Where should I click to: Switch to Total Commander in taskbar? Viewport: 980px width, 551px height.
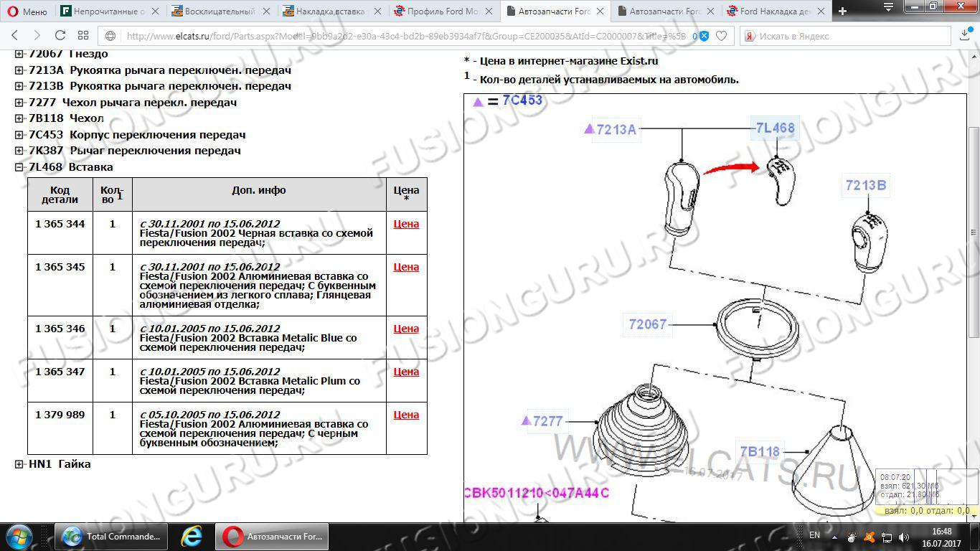111,537
